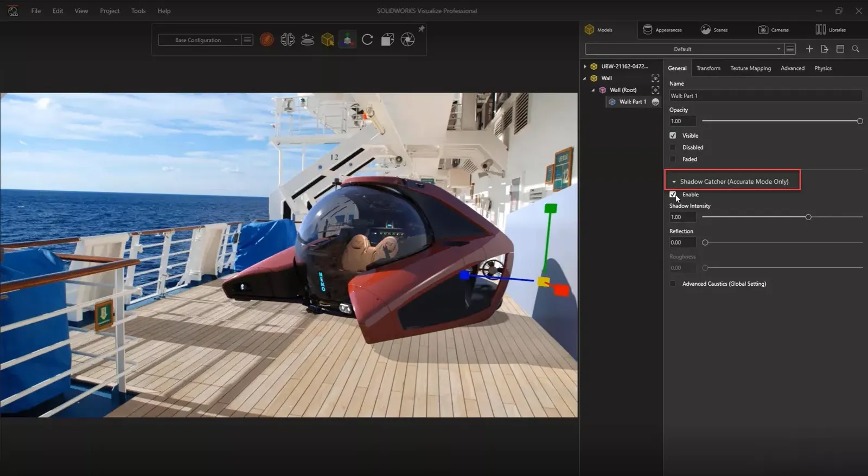Click the camera aperture render icon
Image resolution: width=868 pixels, height=476 pixels.
pyautogui.click(x=407, y=40)
